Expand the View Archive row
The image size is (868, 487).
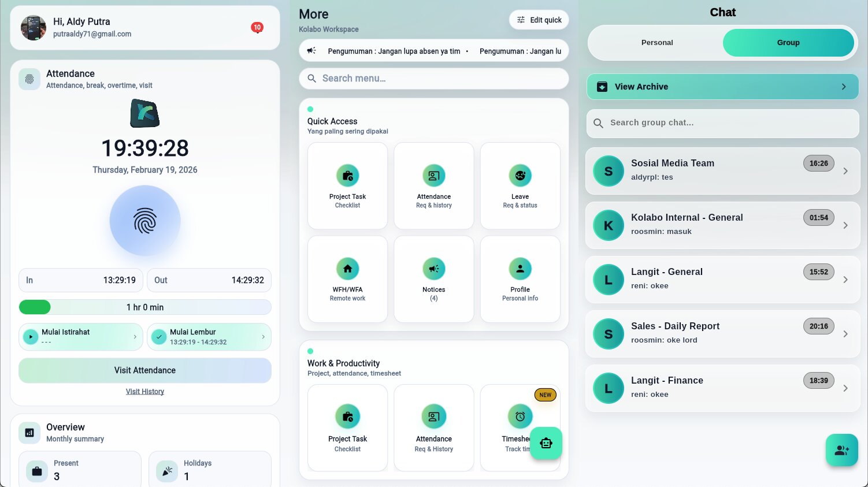(x=722, y=87)
